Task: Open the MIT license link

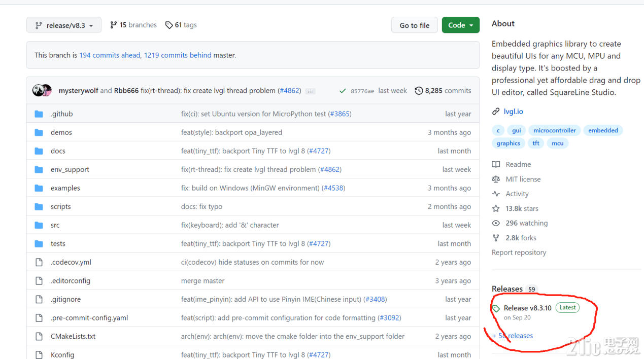Action: pyautogui.click(x=523, y=179)
